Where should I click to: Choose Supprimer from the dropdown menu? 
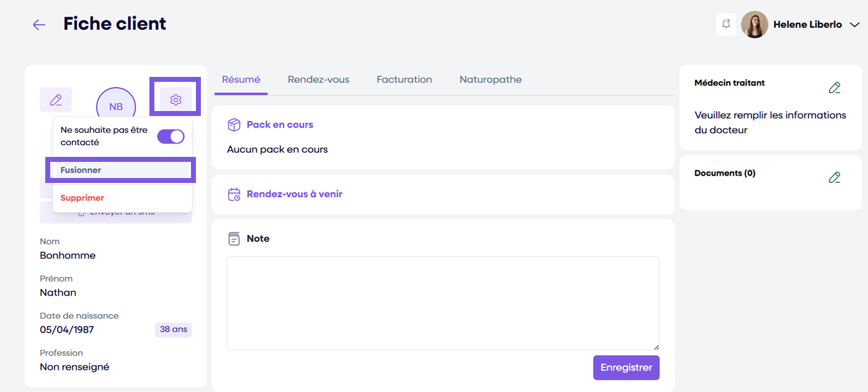pyautogui.click(x=82, y=198)
